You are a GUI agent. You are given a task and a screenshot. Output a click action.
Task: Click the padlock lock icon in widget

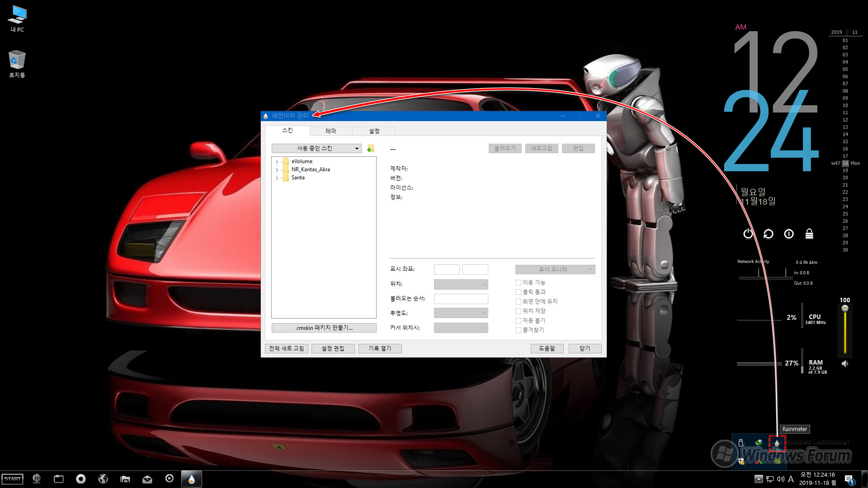[x=809, y=234]
